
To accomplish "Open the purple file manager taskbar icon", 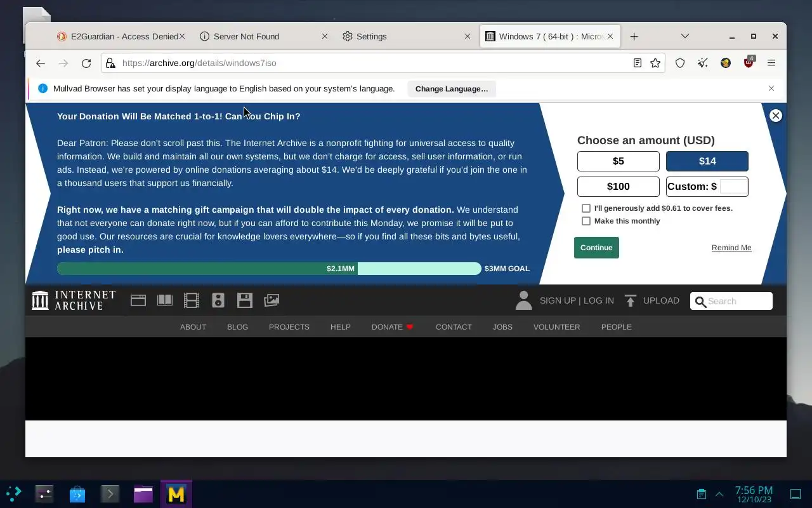I will [143, 493].
